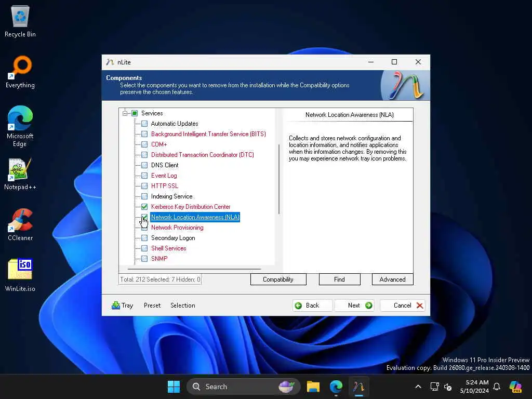
Task: Open the network status tray icon
Action: 435,387
